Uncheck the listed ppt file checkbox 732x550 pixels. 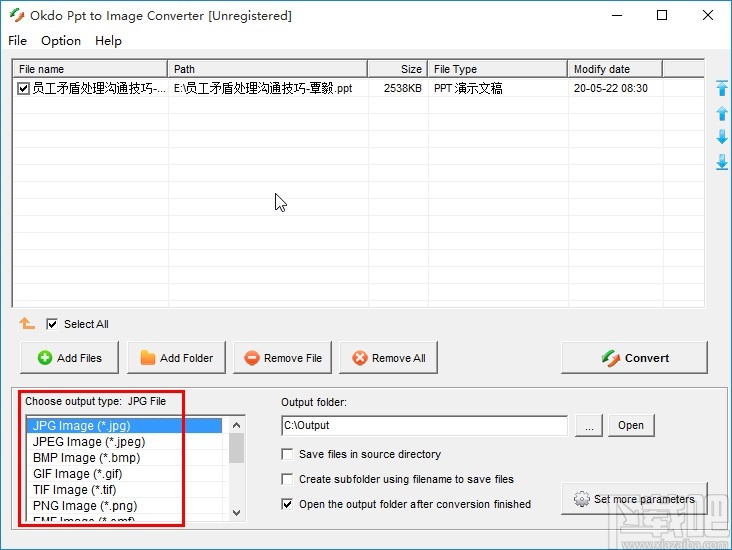23,88
